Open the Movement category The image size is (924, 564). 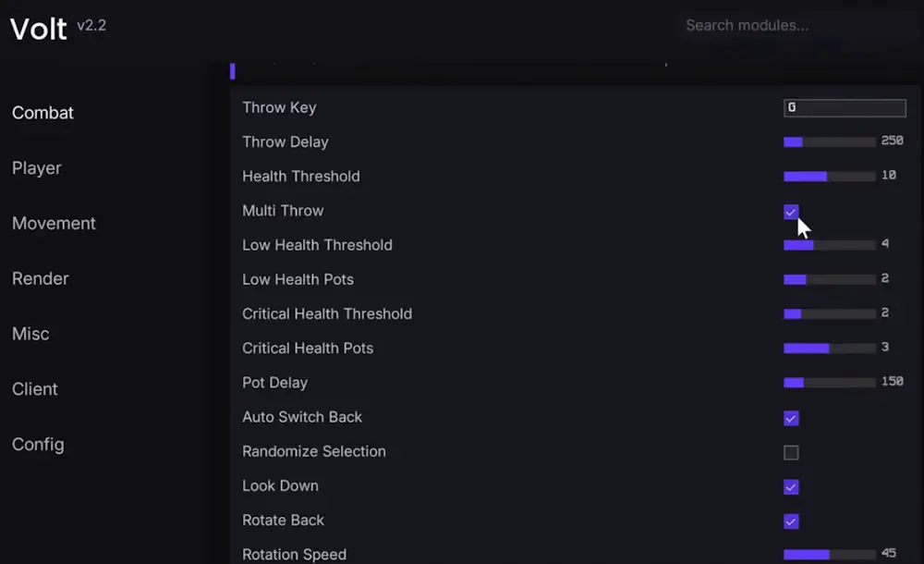(54, 224)
